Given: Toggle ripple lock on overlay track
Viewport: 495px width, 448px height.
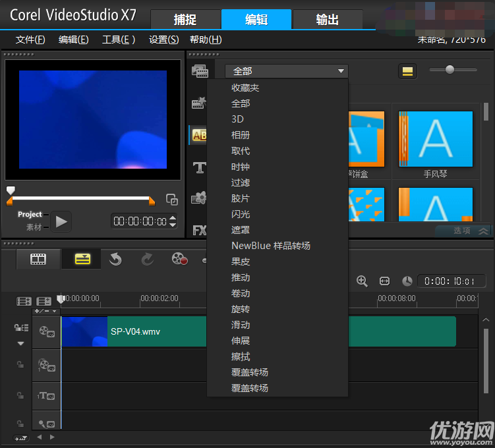Looking at the screenshot, I should click(20, 365).
